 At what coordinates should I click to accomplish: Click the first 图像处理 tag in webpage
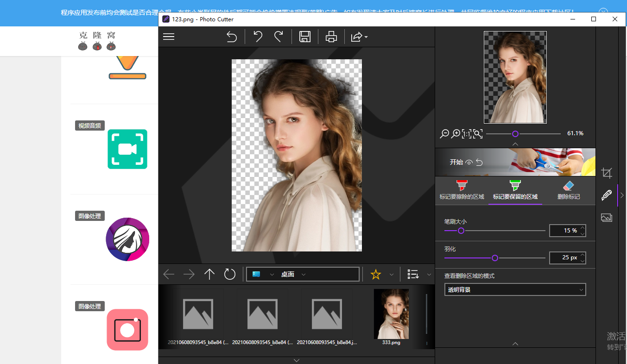tap(90, 216)
